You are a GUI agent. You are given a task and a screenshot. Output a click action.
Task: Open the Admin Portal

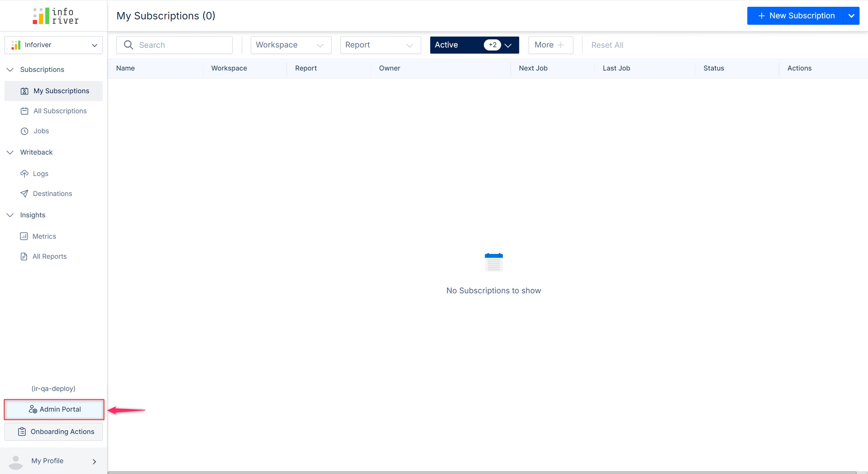54,409
